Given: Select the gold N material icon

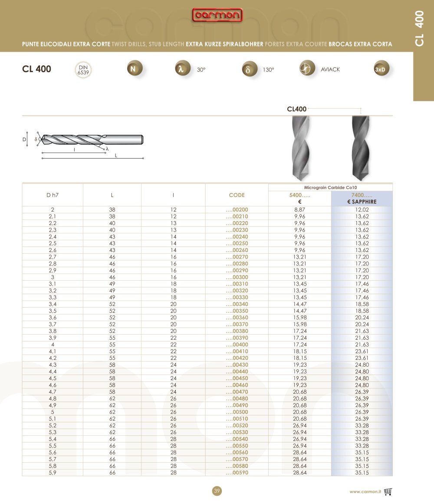Looking at the screenshot, I should [134, 68].
